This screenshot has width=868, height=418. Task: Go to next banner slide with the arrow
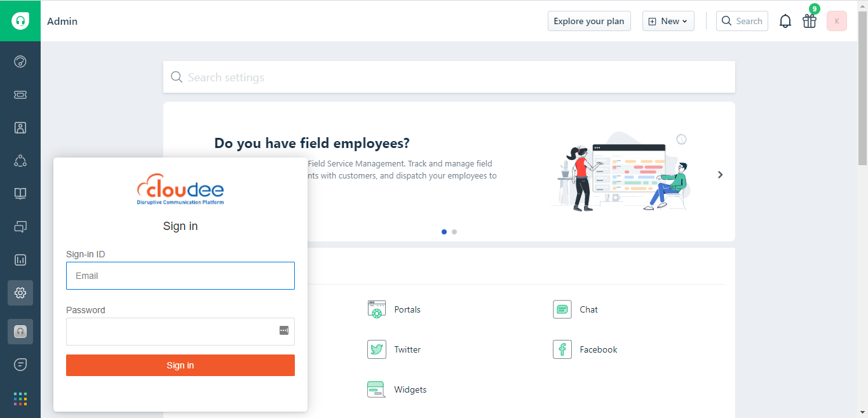(720, 175)
